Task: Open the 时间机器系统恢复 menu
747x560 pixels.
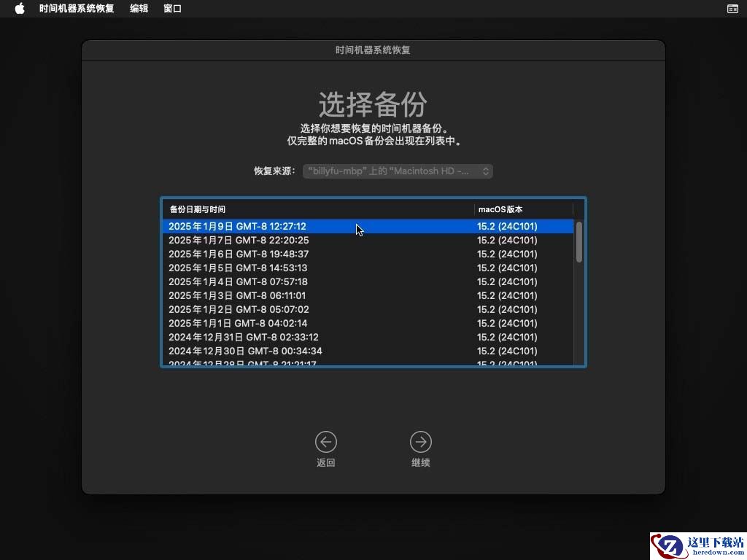Action: (x=77, y=9)
